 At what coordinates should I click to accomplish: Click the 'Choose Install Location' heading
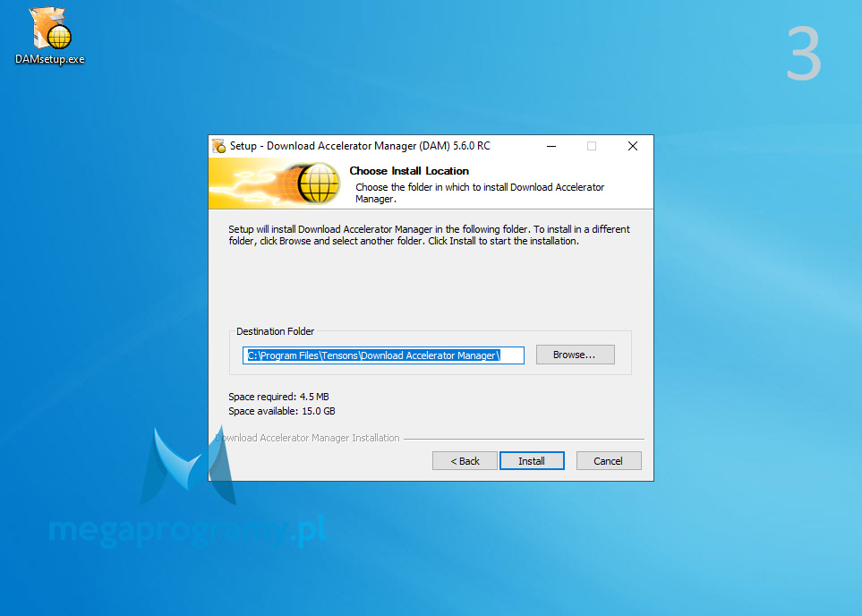pos(409,171)
